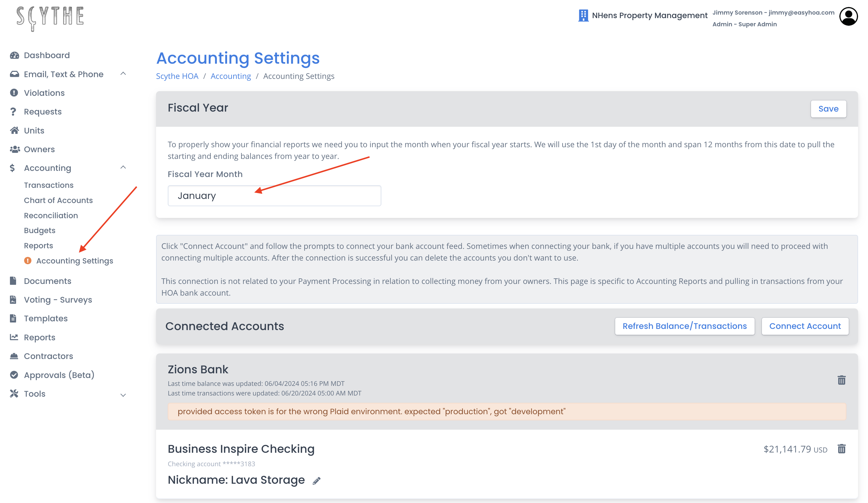Click the Units house icon

(14, 130)
